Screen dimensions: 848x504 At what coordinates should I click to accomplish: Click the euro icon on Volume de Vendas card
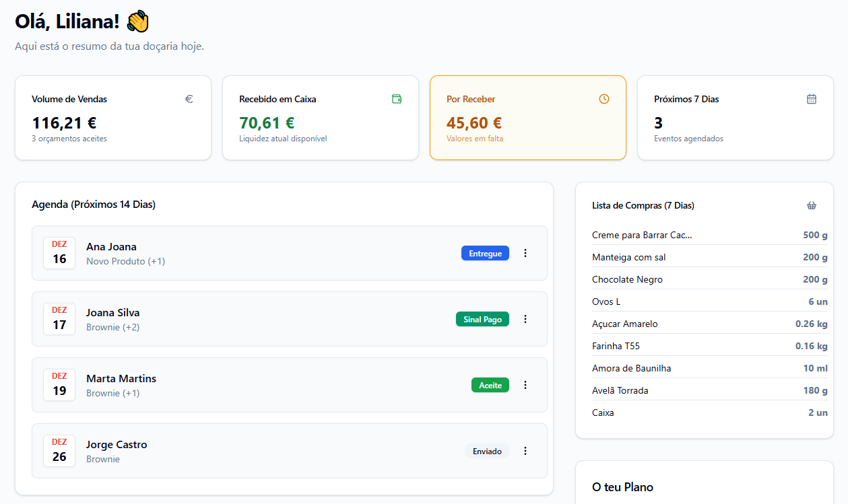tap(189, 98)
